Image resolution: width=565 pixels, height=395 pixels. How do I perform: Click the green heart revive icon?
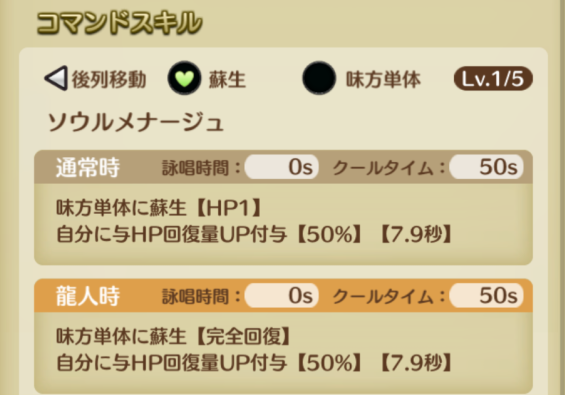click(x=184, y=78)
